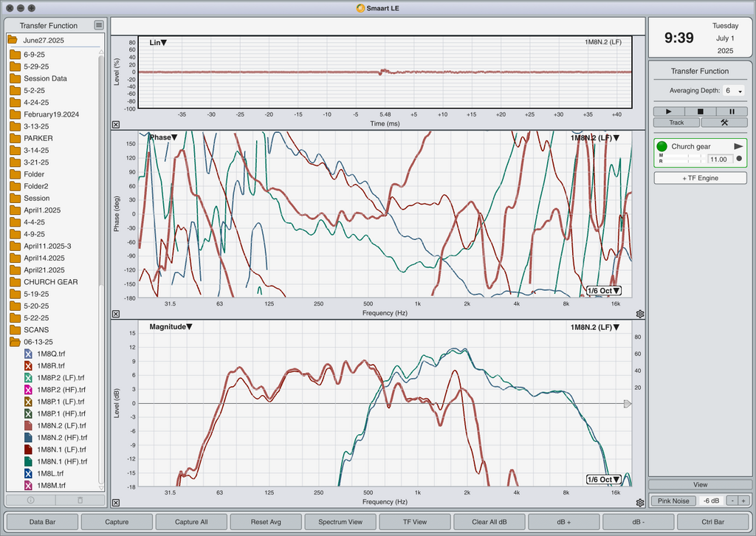
Task: Click the View button in right panel
Action: (700, 484)
